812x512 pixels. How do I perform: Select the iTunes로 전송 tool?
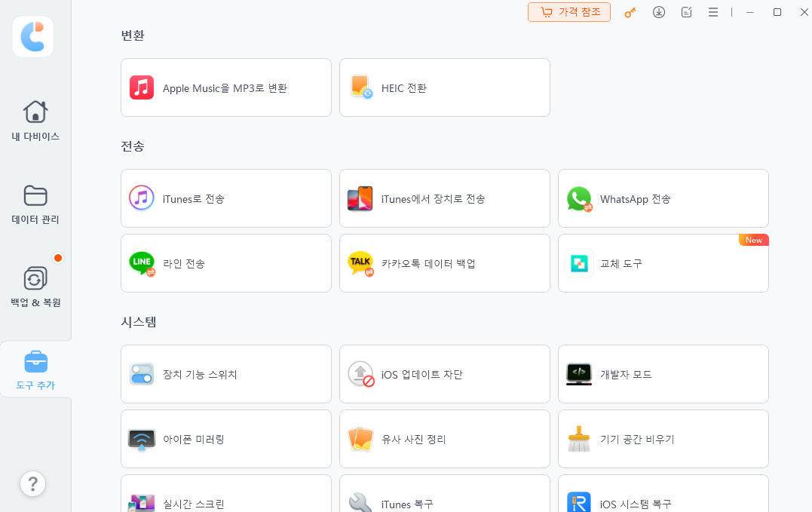click(x=225, y=198)
